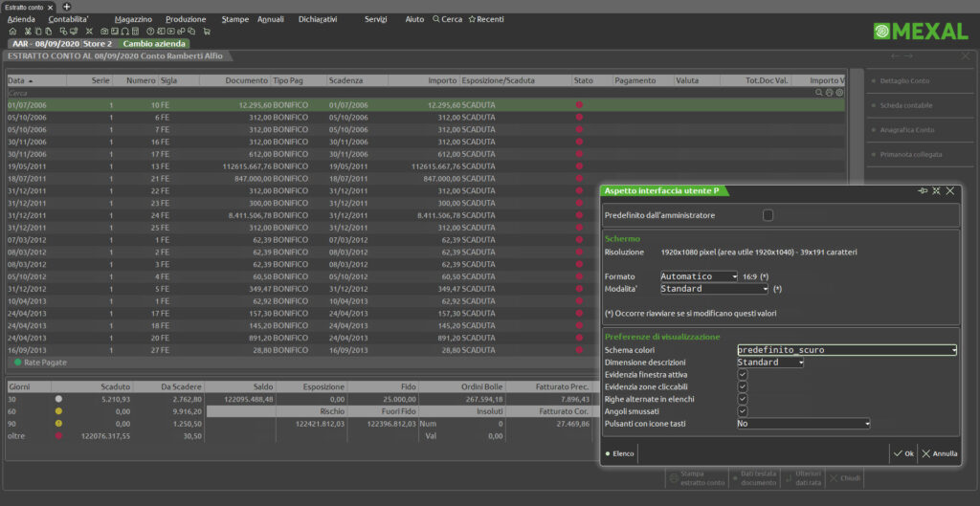980x506 pixels.
Task: Click Ok button in dialog
Action: coord(903,453)
